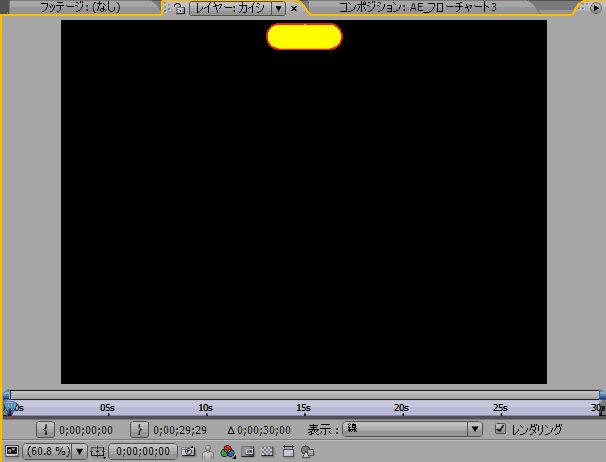The width and height of the screenshot is (606, 462).
Task: Toggle the transparency grid checkerboard icon
Action: coord(267,451)
